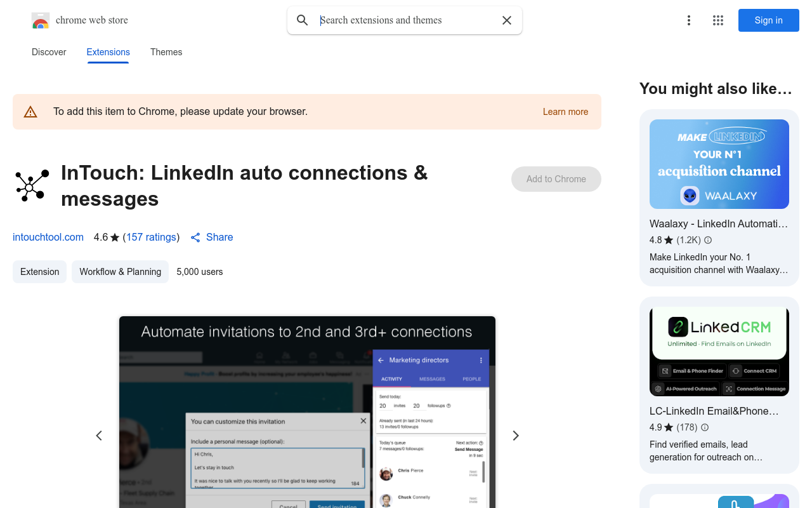Click the LinkedCRM description Find verified emails
The image size is (812, 508).
[x=707, y=451]
